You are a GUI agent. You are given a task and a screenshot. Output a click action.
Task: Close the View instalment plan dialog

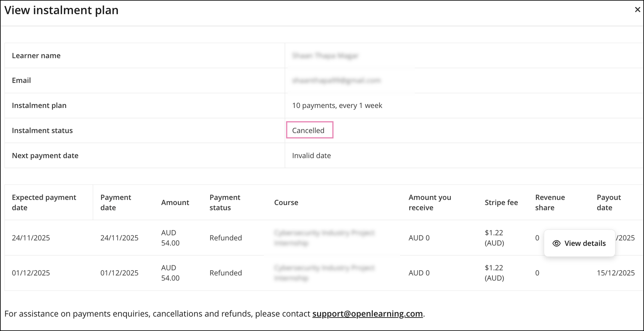point(637,10)
